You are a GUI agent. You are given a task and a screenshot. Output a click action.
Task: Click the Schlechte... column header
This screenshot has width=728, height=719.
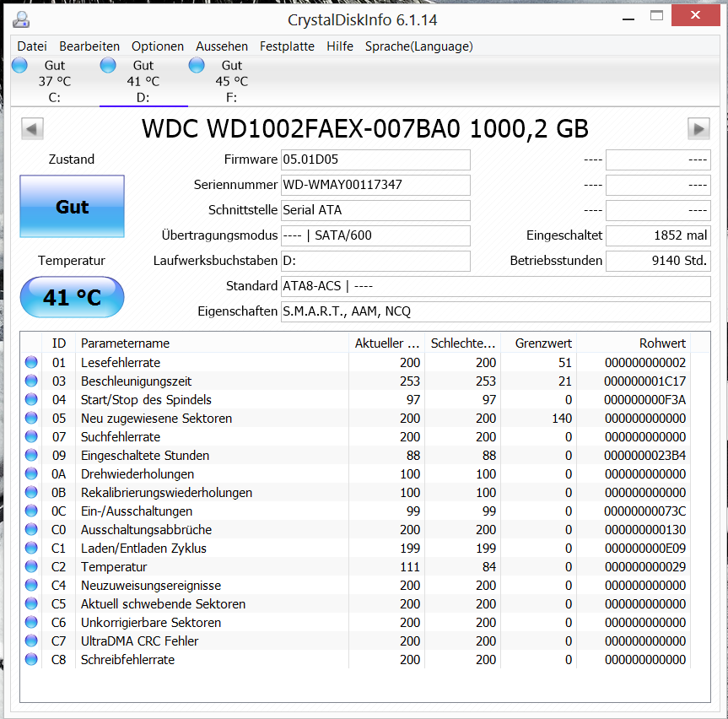(463, 343)
